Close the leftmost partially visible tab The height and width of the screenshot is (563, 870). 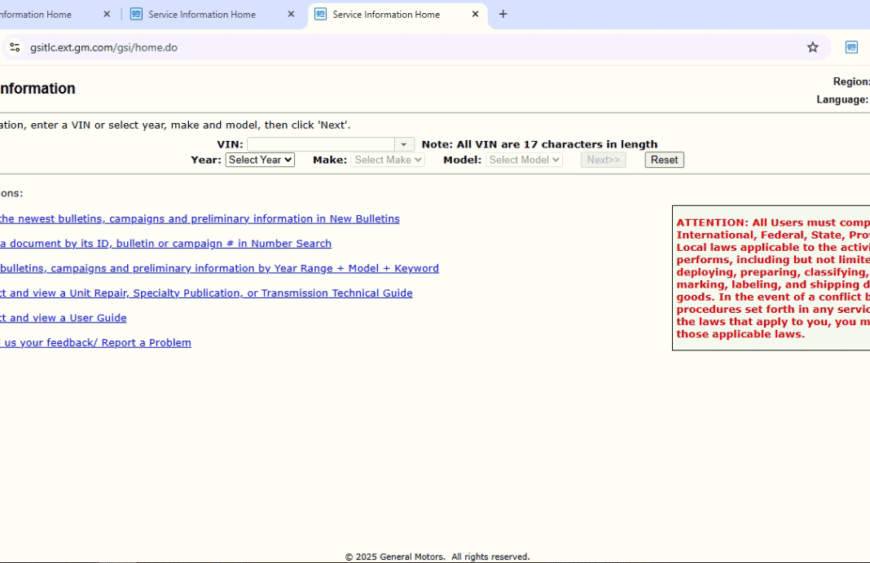point(107,15)
